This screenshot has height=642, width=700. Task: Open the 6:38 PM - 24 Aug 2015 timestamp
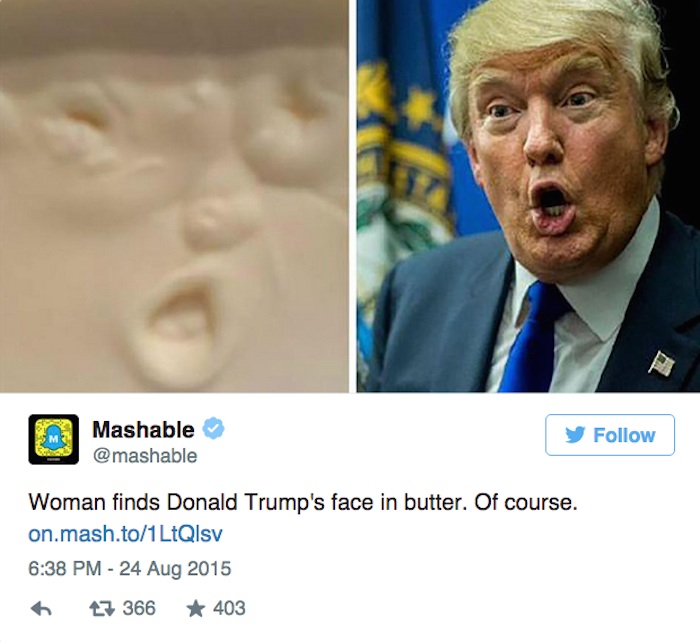click(x=130, y=569)
